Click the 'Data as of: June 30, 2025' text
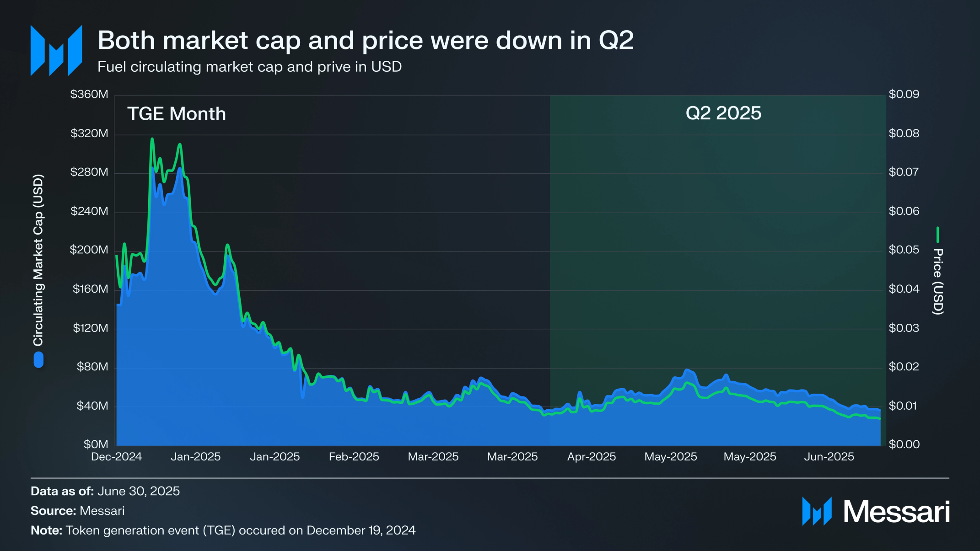 click(105, 491)
